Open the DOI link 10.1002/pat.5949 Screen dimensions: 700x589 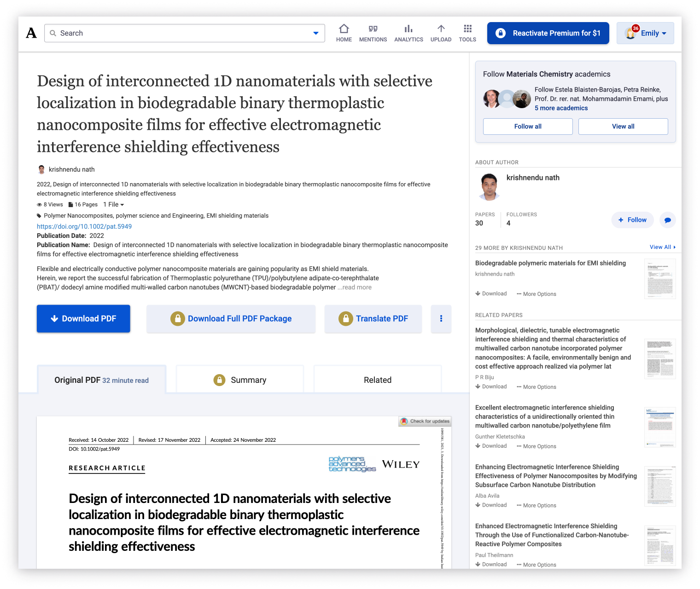pyautogui.click(x=84, y=226)
